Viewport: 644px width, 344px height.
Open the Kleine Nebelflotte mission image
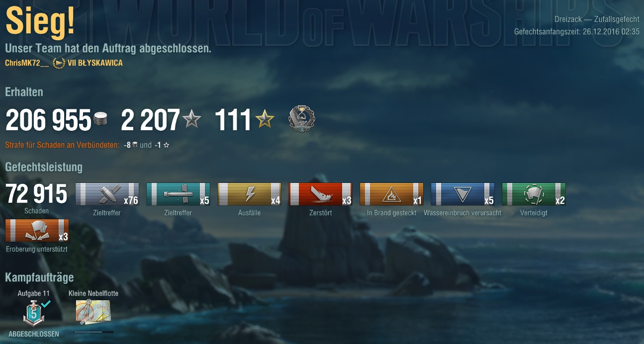pos(93,312)
